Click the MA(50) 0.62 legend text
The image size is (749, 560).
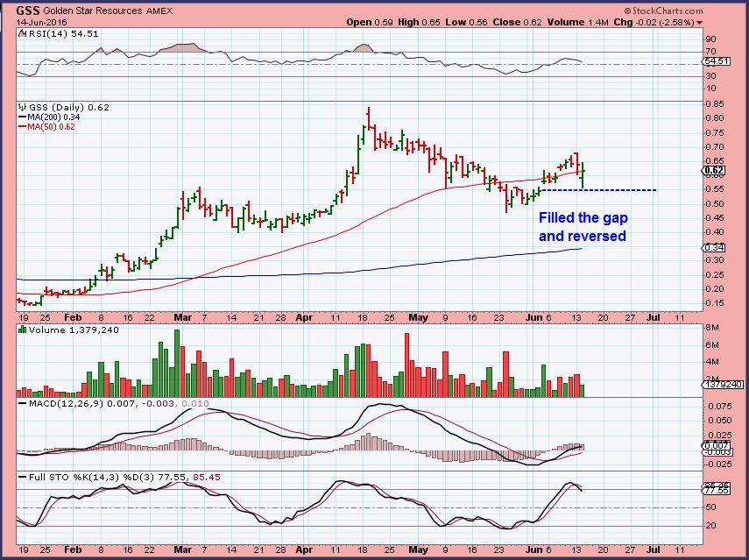(52, 126)
